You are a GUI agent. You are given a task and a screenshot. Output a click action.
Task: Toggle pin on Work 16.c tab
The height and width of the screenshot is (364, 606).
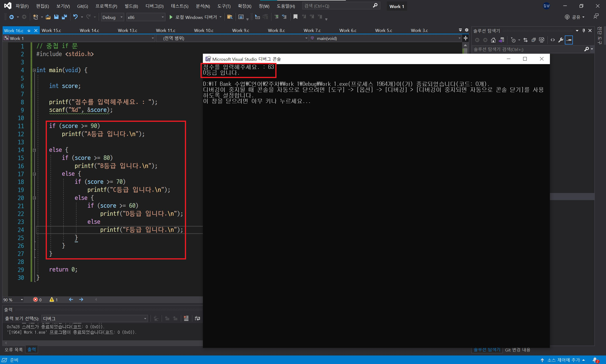[x=29, y=31]
